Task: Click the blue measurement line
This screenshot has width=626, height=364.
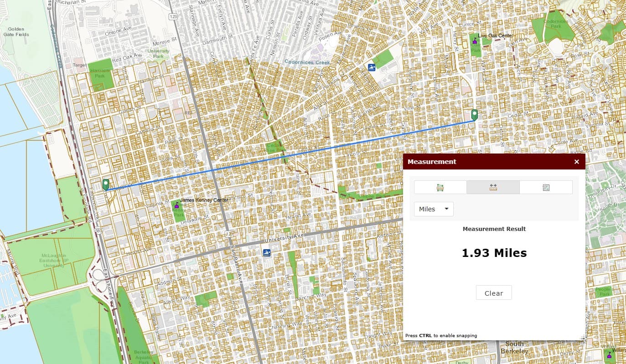Action: click(290, 155)
